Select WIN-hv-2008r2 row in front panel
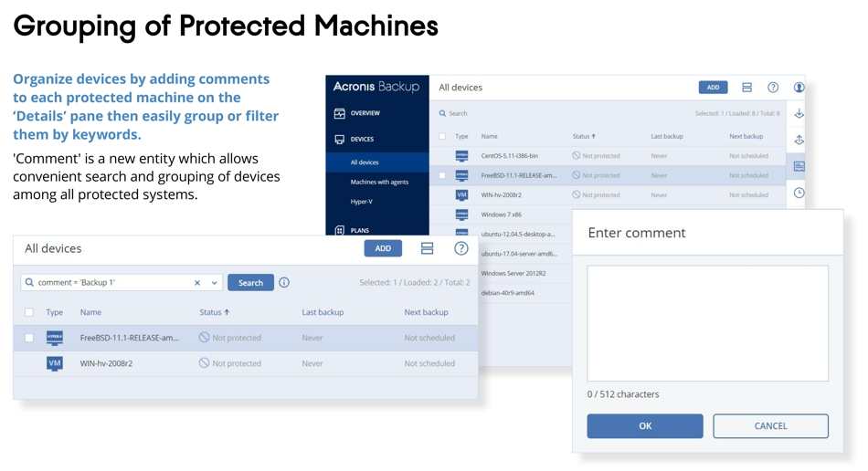This screenshot has height=471, width=868. pos(245,364)
